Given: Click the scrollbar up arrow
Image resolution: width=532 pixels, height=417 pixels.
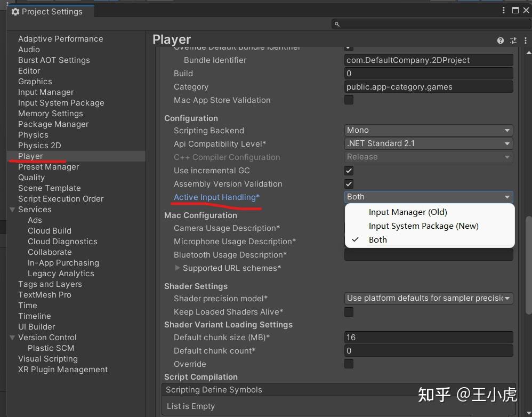Looking at the screenshot, I should [x=529, y=53].
